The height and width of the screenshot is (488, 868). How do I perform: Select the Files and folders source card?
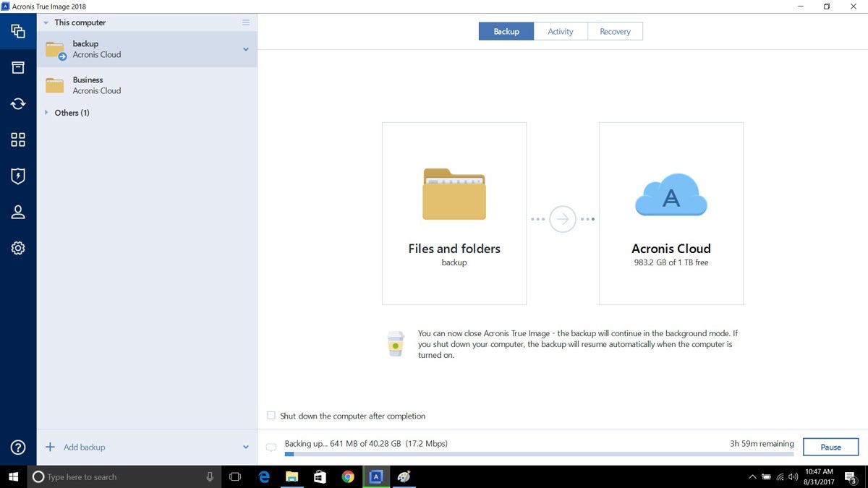[454, 213]
